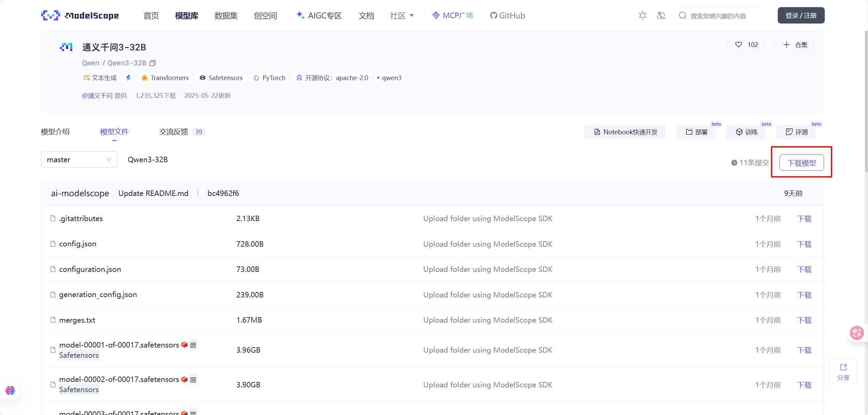Image resolution: width=868 pixels, height=415 pixels.
Task: Expand the 社区 dropdown menu
Action: coord(401,16)
